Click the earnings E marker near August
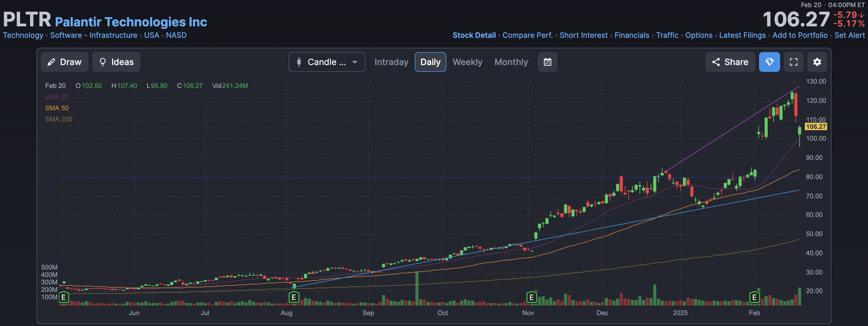868x326 pixels. (294, 297)
